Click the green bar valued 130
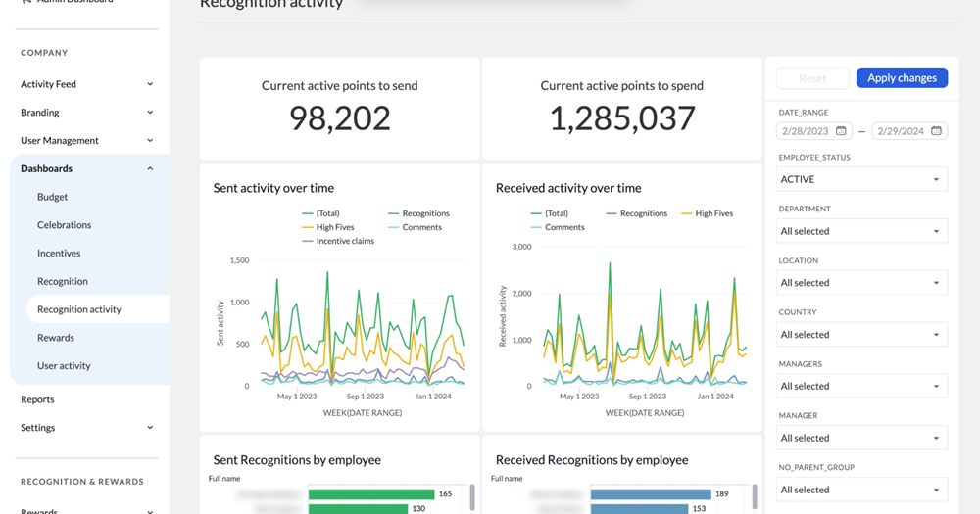This screenshot has height=514, width=980. click(x=358, y=509)
